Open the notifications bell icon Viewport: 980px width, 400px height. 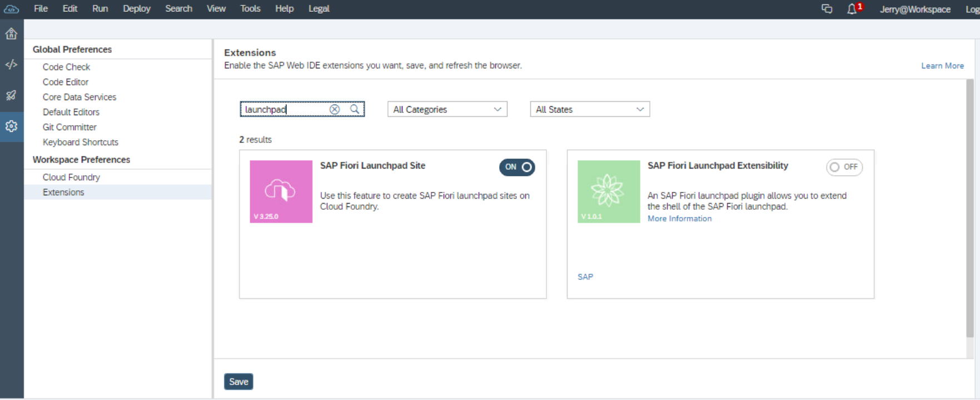[x=852, y=9]
